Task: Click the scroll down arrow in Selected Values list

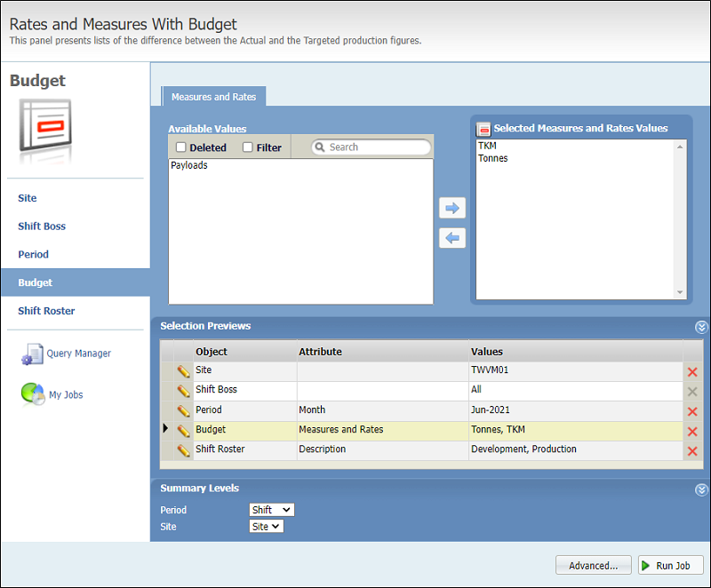Action: (680, 292)
